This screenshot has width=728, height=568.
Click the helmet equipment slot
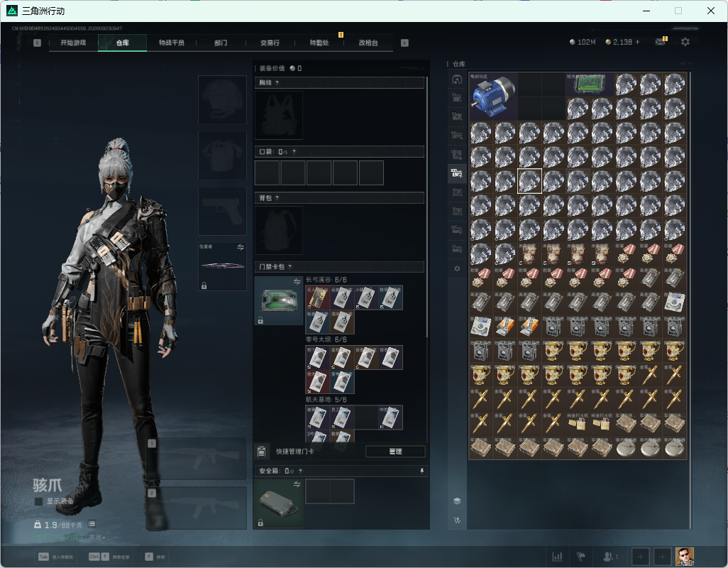pyautogui.click(x=222, y=99)
